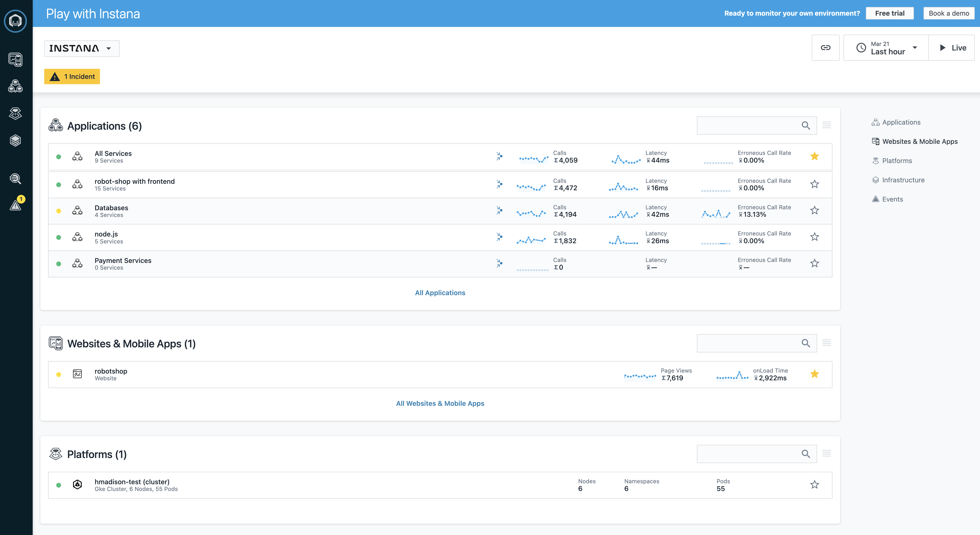Open Infrastructure icon in left sidebar

pos(15,140)
